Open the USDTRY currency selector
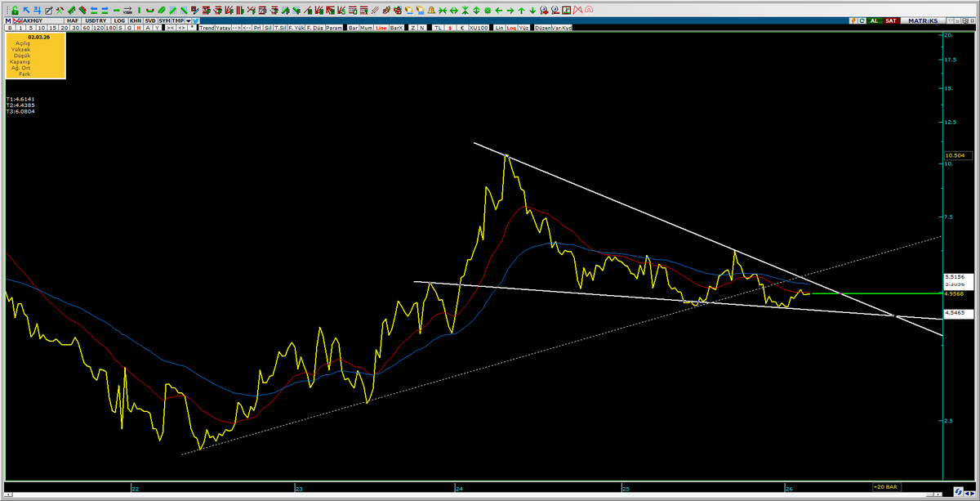This screenshot has width=980, height=501. (x=96, y=20)
